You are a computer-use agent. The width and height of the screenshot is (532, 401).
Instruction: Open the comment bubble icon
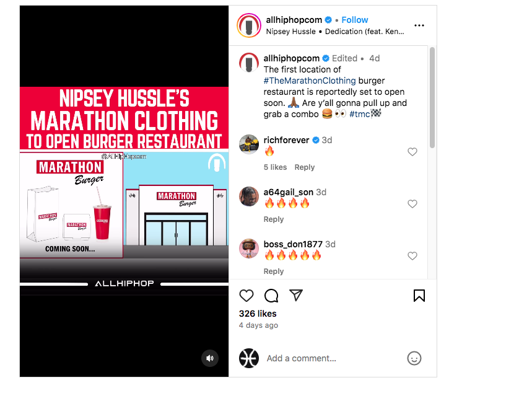tap(271, 296)
